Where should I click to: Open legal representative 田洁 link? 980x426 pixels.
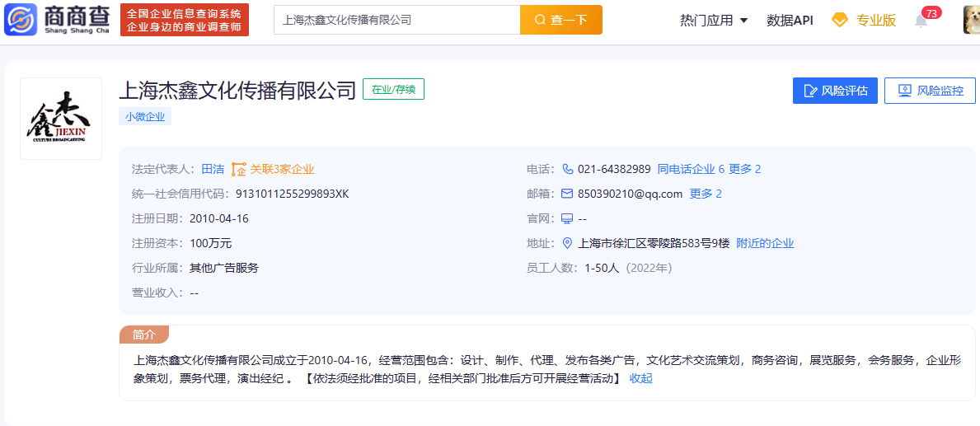(x=213, y=169)
